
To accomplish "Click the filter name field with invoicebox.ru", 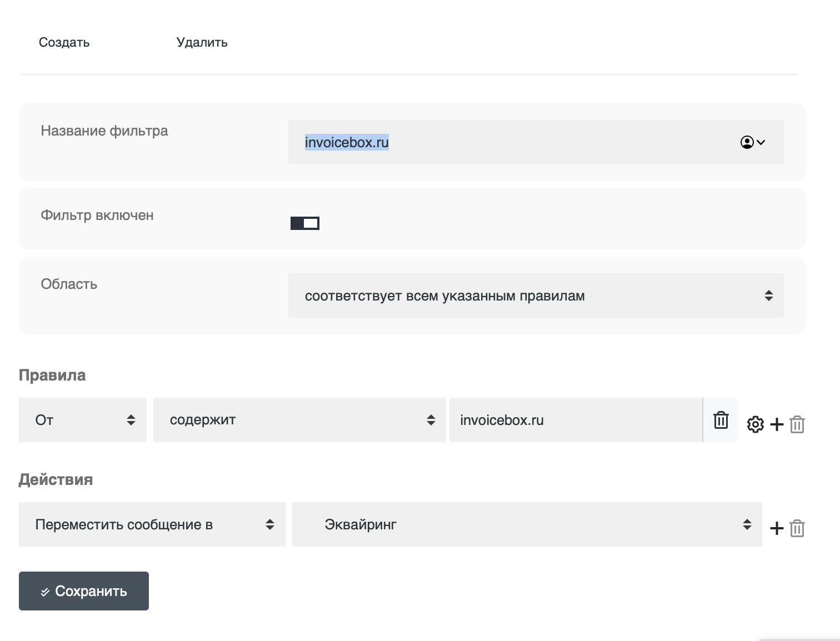I will 500,143.
